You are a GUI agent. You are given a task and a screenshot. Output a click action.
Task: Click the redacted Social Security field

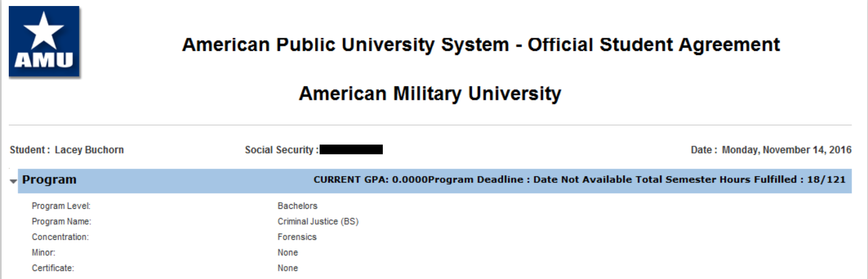pyautogui.click(x=351, y=150)
